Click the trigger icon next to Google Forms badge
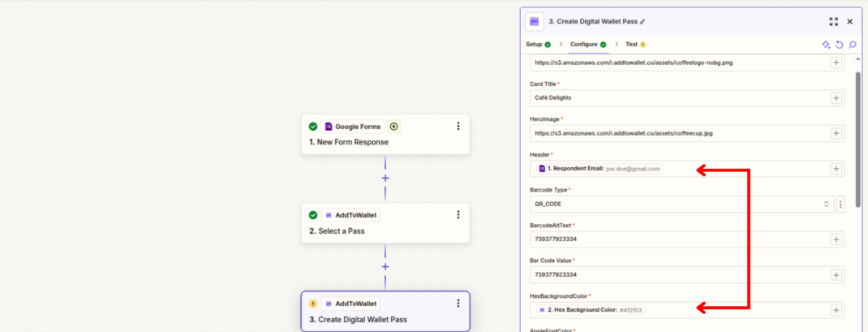The height and width of the screenshot is (332, 868). pyautogui.click(x=393, y=127)
